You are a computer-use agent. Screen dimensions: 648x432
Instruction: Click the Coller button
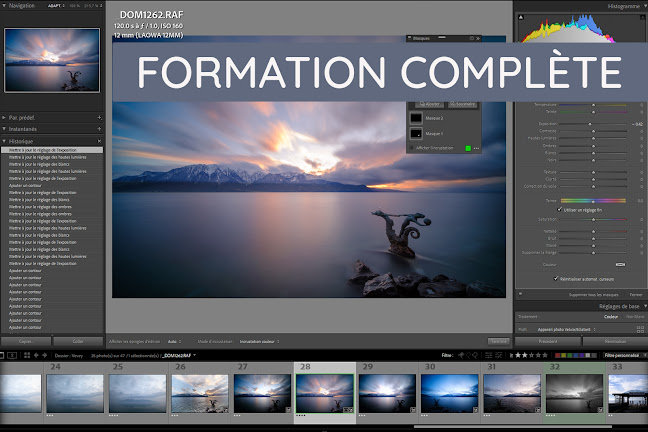click(x=78, y=341)
